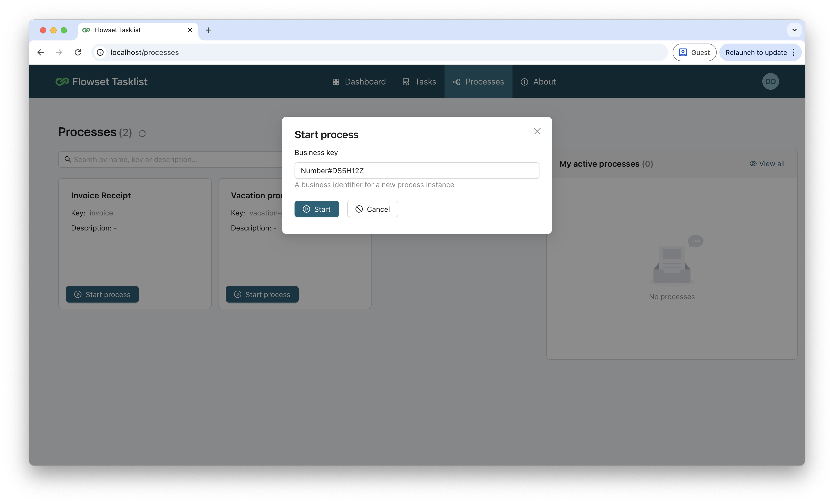Image resolution: width=834 pixels, height=504 pixels.
Task: Click the Flowset Tasklist logo icon
Action: (62, 81)
